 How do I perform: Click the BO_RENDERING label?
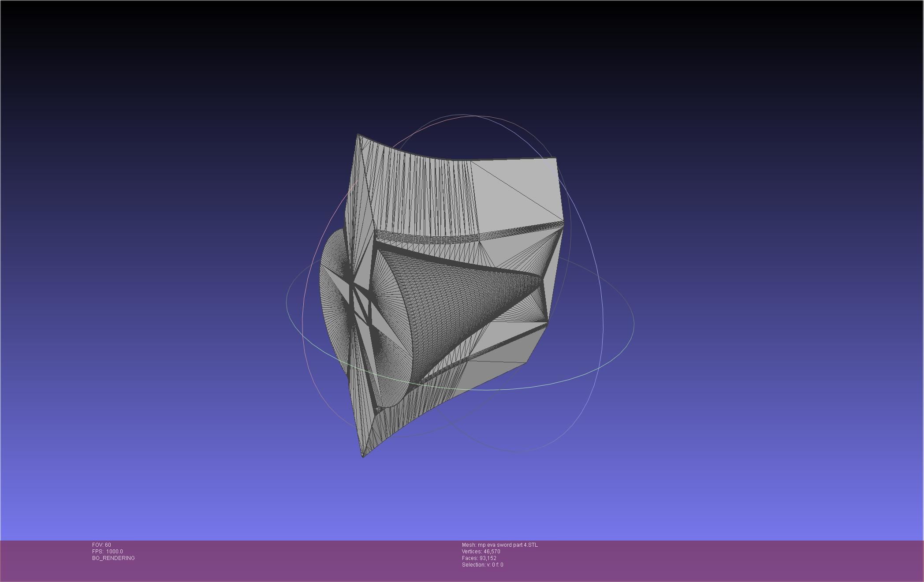pos(113,558)
